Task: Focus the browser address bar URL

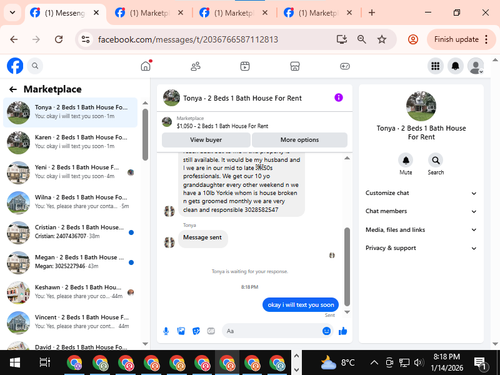Action: pos(188,39)
